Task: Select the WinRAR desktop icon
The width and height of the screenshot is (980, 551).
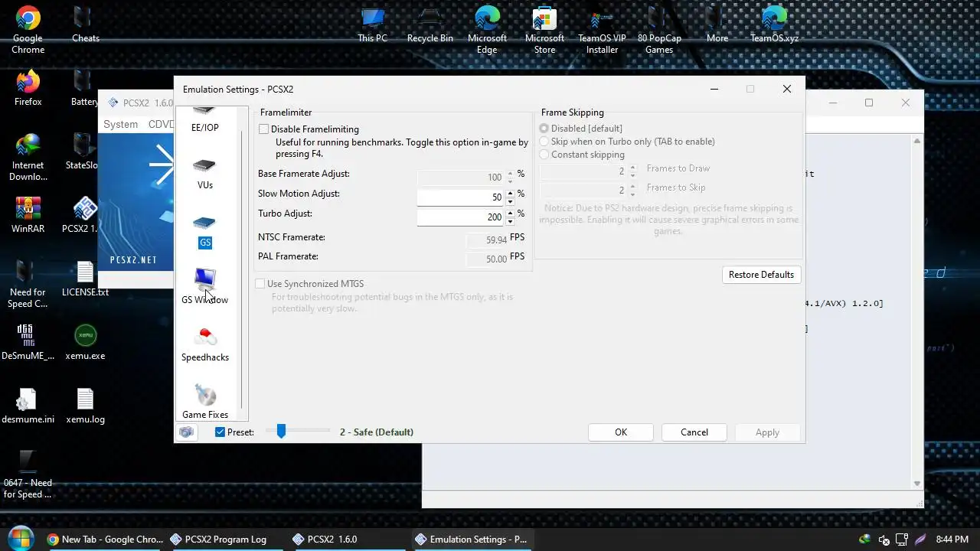Action: (x=28, y=215)
